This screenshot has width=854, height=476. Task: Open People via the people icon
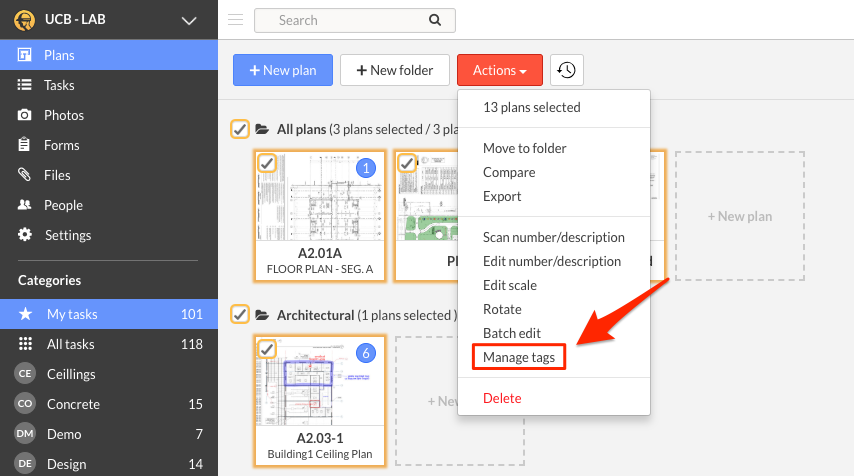[x=25, y=205]
